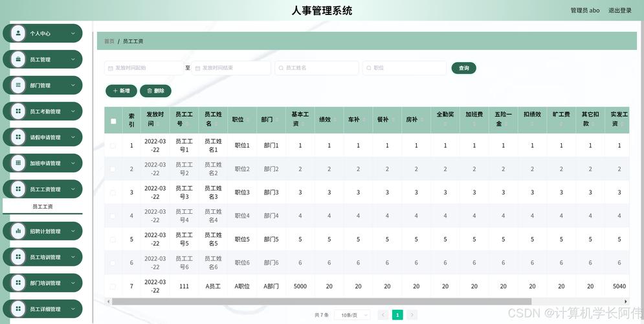
Task: Click the 员工管理 briefcase icon
Action: click(18, 59)
